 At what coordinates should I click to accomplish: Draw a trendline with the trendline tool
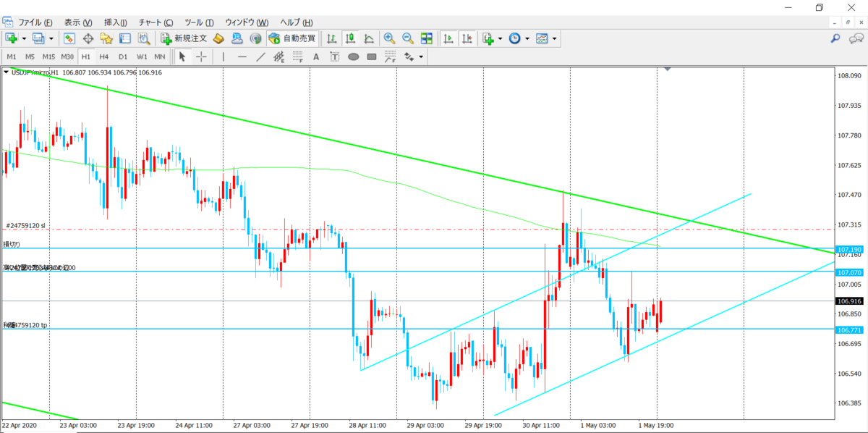click(x=261, y=56)
